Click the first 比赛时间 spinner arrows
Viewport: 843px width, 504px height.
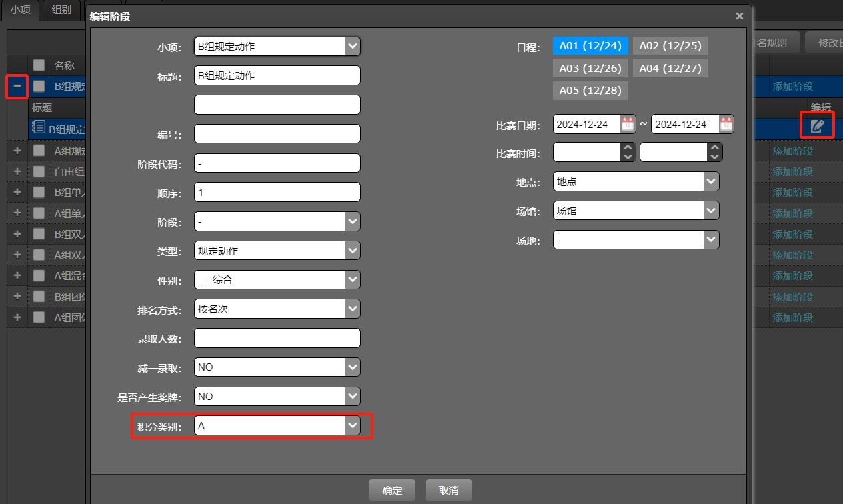point(628,152)
